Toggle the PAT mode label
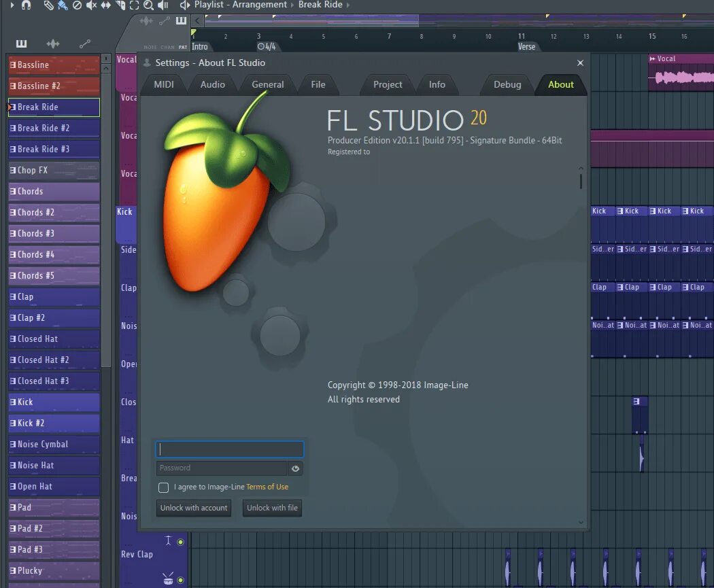The width and height of the screenshot is (714, 588). coord(183,48)
